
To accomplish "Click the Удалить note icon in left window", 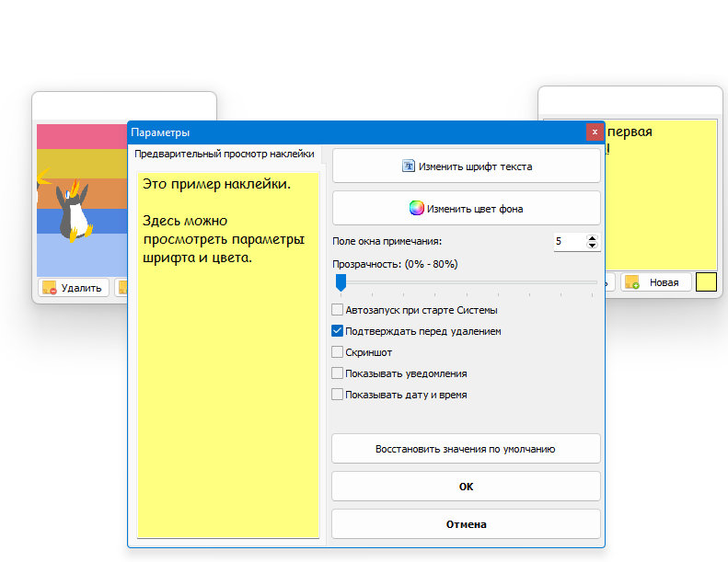I will 49,287.
